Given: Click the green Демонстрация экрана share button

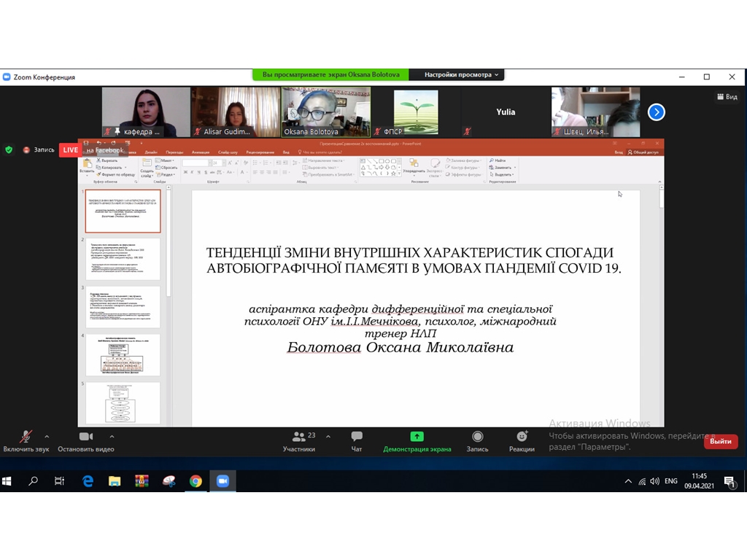Looking at the screenshot, I should pyautogui.click(x=417, y=441).
